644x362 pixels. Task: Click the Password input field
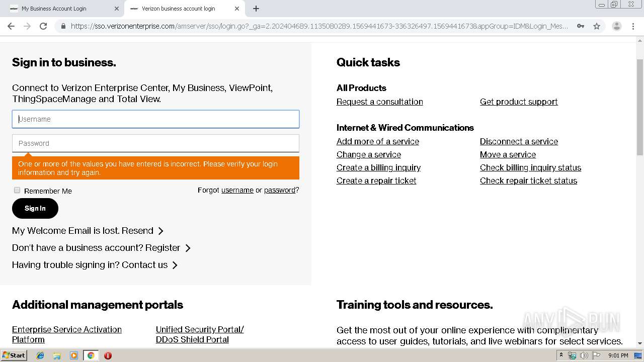coord(155,143)
